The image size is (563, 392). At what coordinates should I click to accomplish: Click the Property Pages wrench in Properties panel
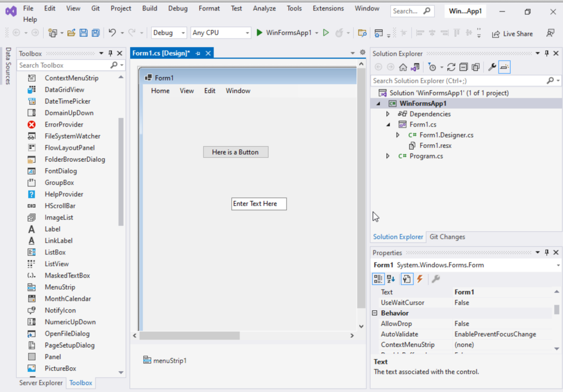pyautogui.click(x=436, y=279)
